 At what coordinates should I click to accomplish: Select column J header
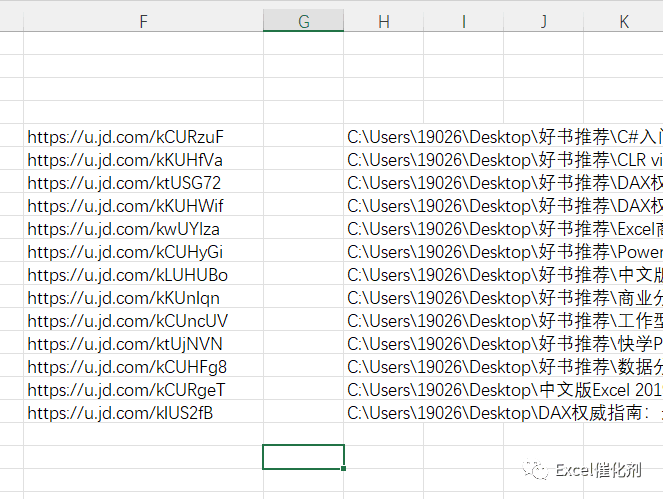click(543, 21)
